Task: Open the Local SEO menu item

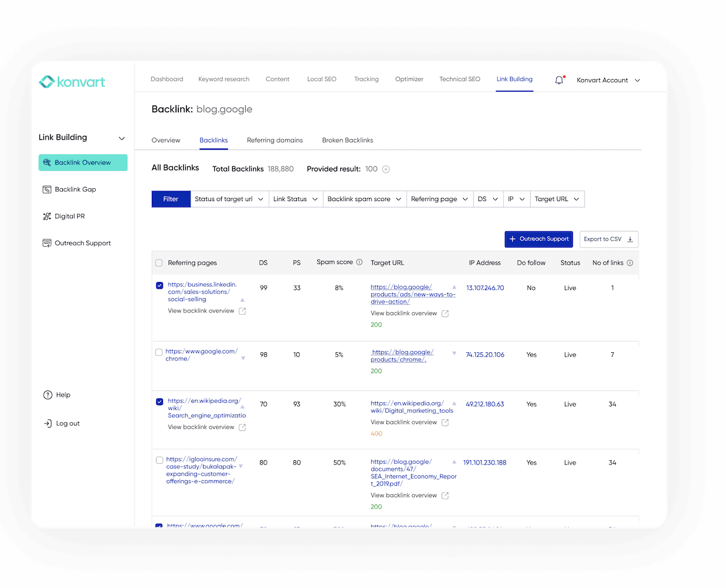Action: click(x=322, y=79)
